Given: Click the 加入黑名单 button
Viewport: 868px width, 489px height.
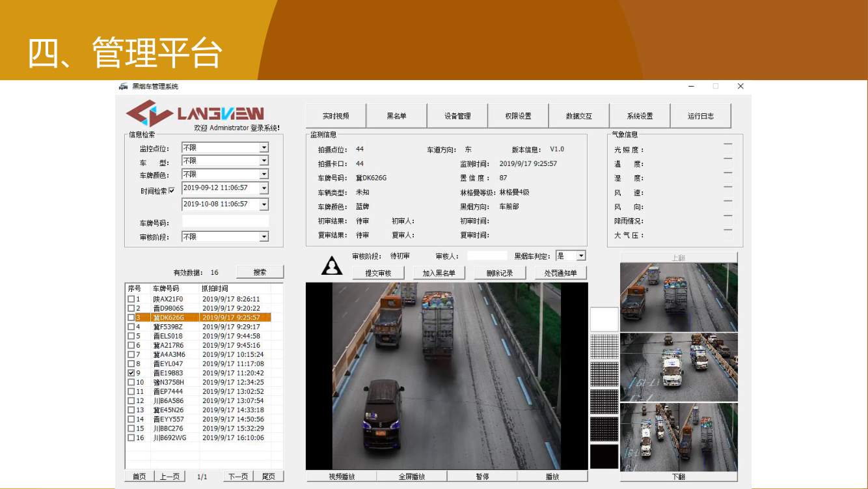Looking at the screenshot, I should 439,273.
